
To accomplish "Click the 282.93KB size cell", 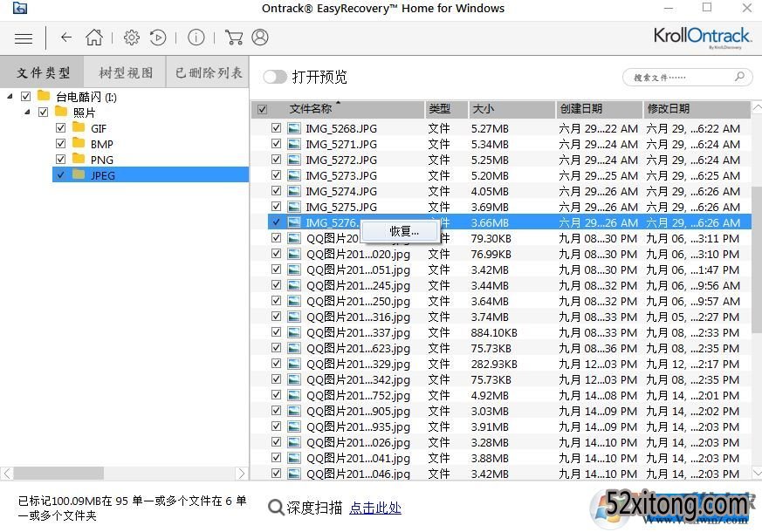I will (494, 364).
